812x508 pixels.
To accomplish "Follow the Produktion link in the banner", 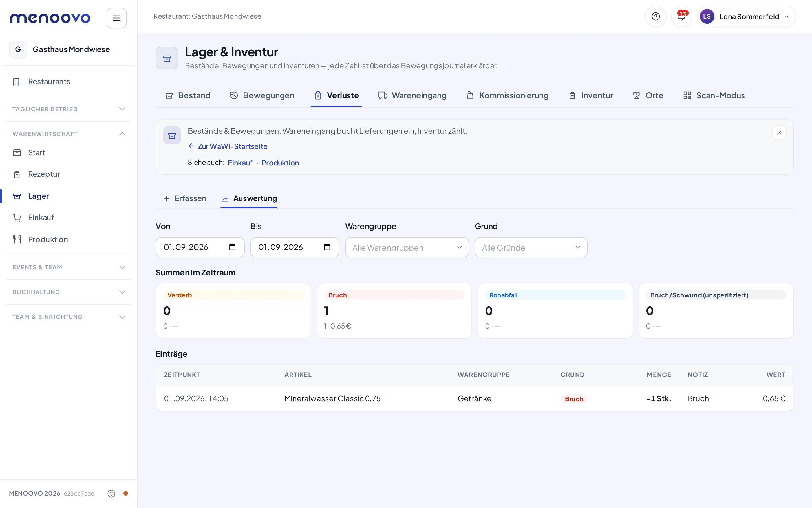I will (280, 163).
